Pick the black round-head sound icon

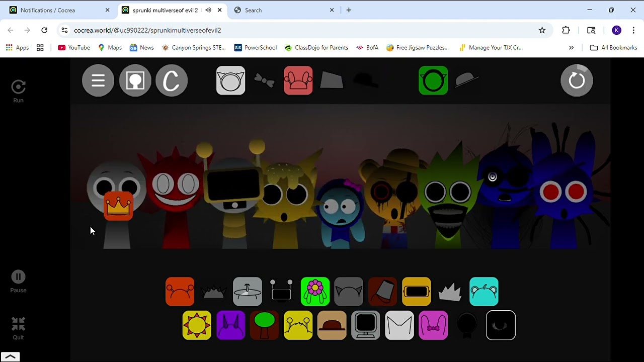(467, 325)
